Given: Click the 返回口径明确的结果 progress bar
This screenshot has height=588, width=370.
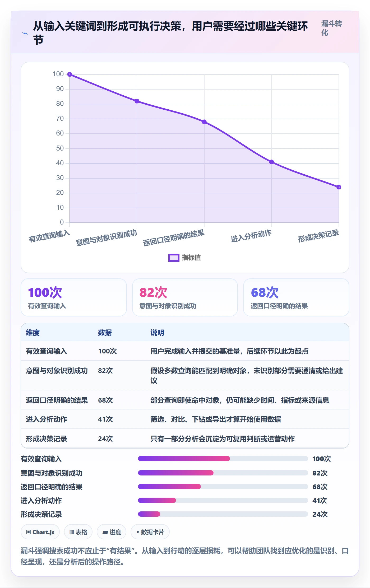Looking at the screenshot, I should (223, 487).
